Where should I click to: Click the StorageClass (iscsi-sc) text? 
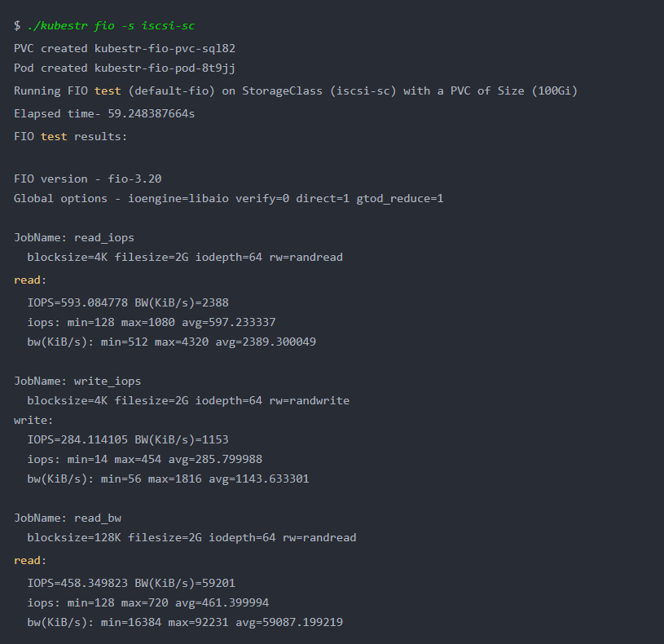319,90
